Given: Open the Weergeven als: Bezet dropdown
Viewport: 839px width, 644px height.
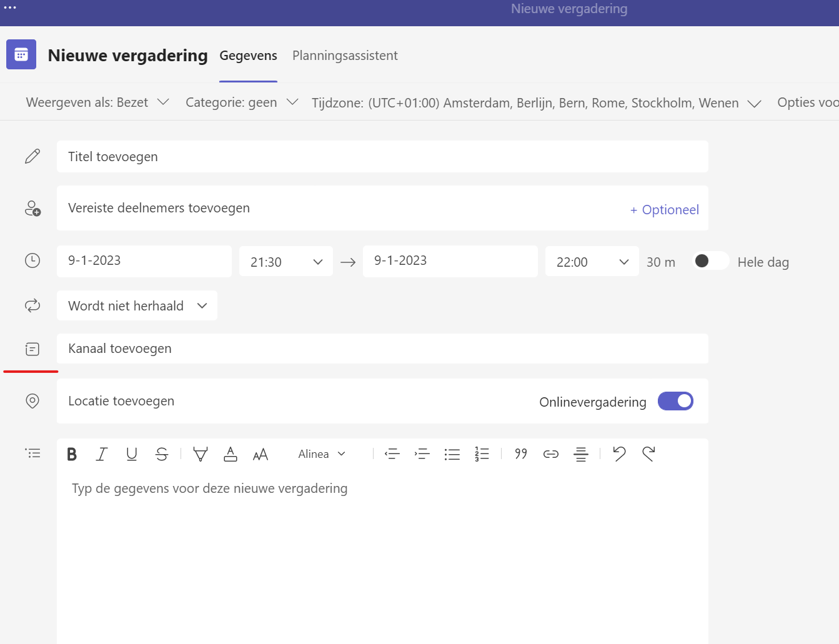Looking at the screenshot, I should click(97, 102).
